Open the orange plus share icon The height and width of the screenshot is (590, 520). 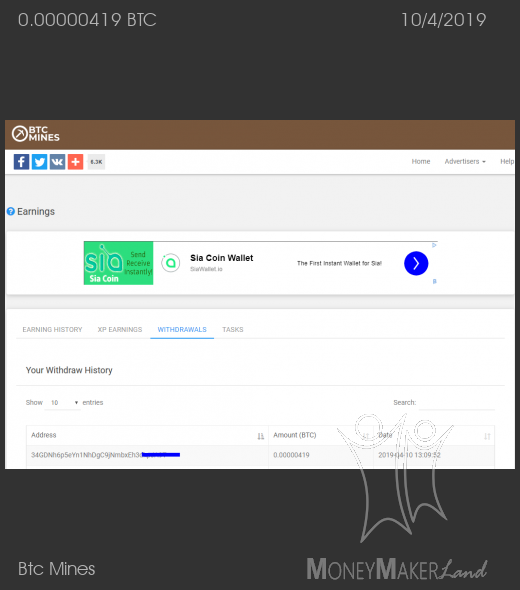75,162
